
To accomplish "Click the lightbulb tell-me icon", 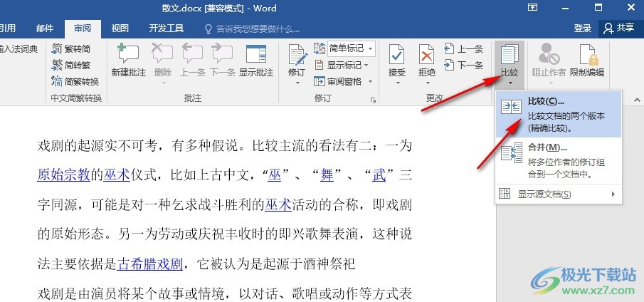I will [208, 28].
